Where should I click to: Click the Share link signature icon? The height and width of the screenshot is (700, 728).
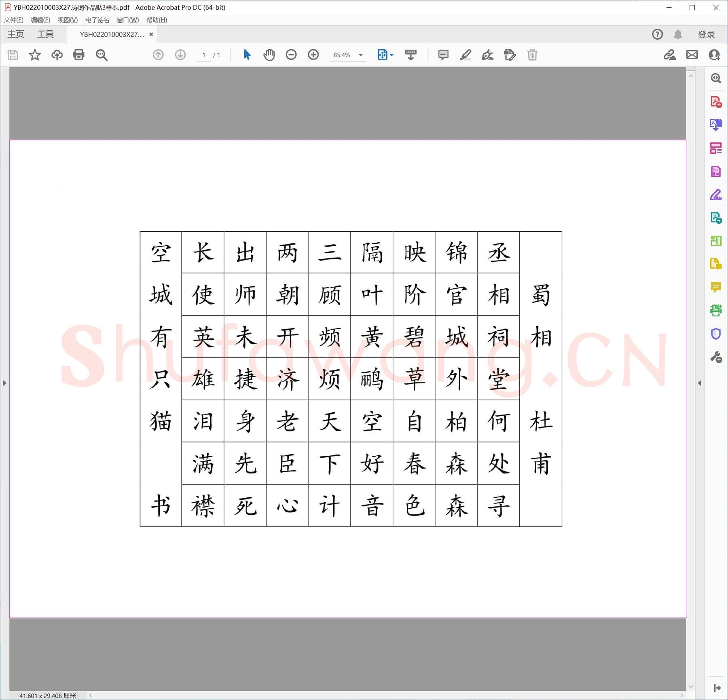coord(670,55)
